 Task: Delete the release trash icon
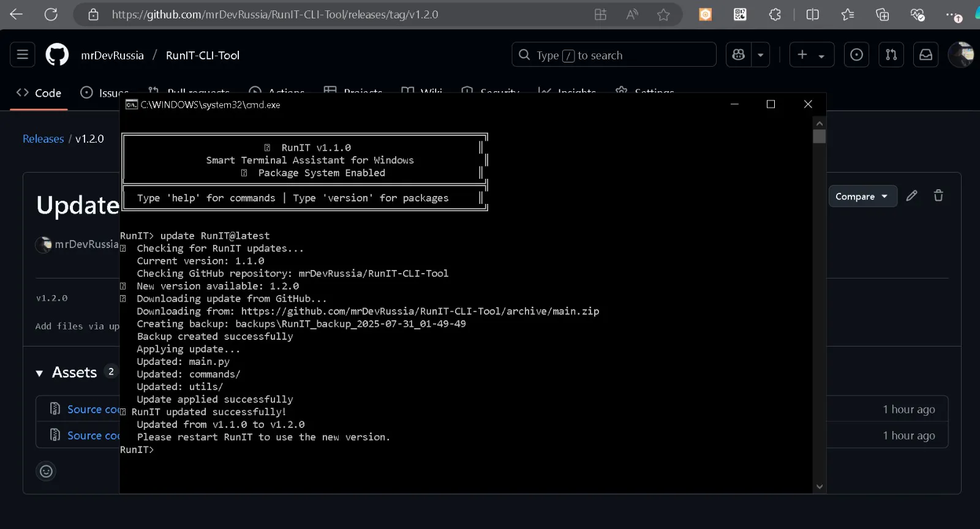(938, 196)
